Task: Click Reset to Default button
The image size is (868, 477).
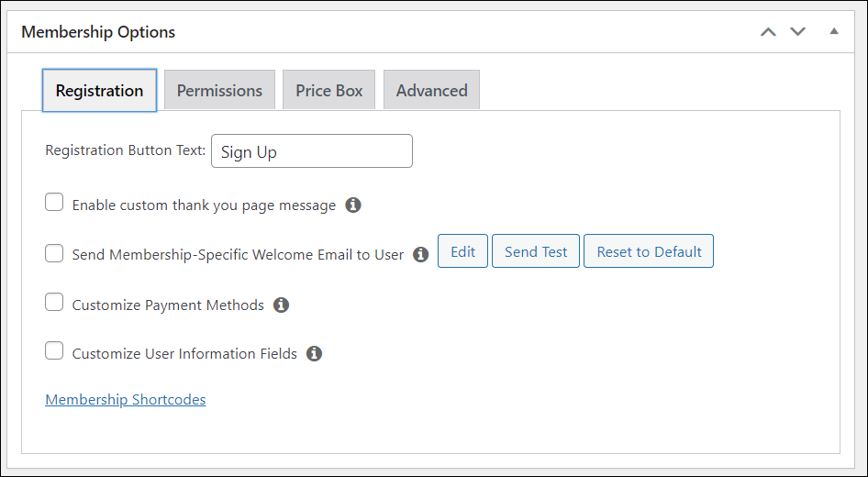Action: pos(649,251)
